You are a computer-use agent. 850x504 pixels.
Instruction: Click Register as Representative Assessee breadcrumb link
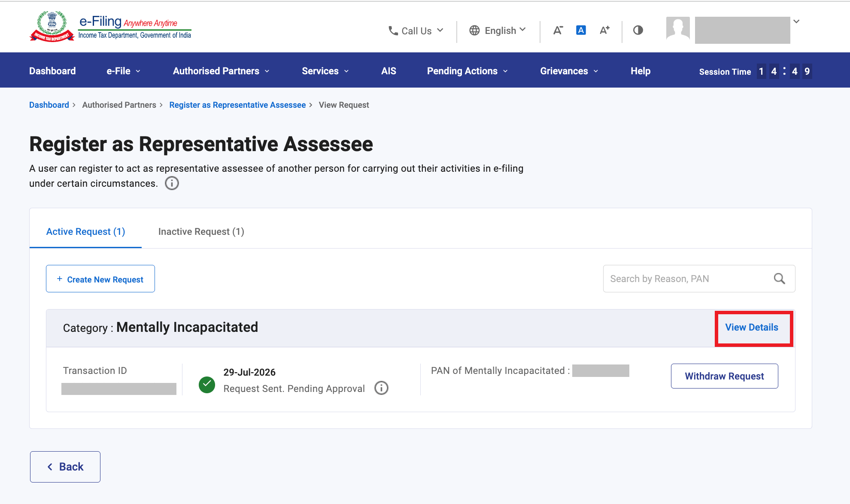click(x=237, y=105)
